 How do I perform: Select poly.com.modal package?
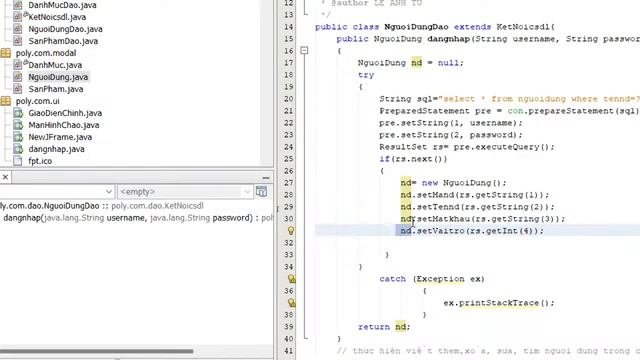point(46,53)
